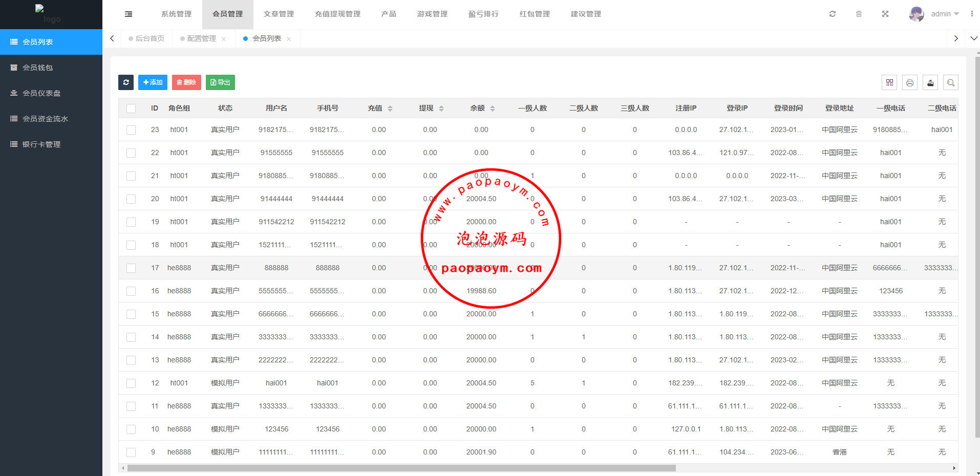
Task: Click the trash icon in top header
Action: (x=859, y=14)
